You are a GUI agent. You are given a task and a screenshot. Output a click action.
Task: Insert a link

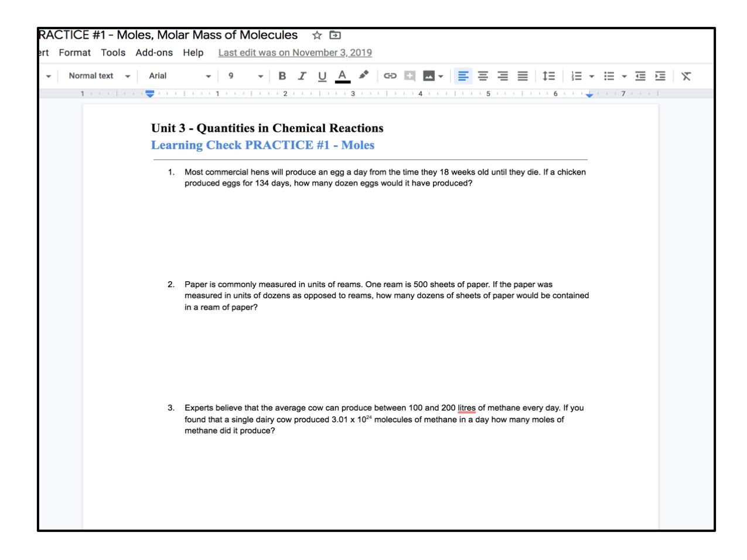click(x=390, y=76)
